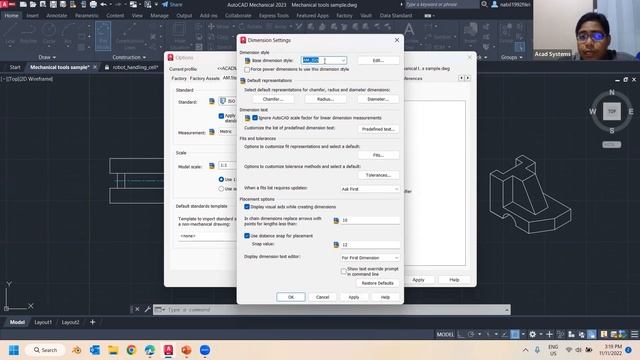Click Restore Defaults in Dimension Settings
Viewport: 640px width, 360px height.
click(x=378, y=283)
